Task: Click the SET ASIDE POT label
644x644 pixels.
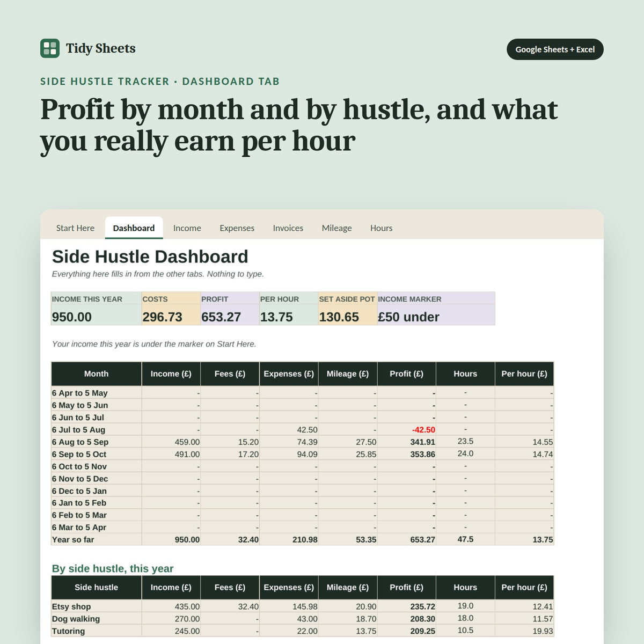Action: [347, 299]
